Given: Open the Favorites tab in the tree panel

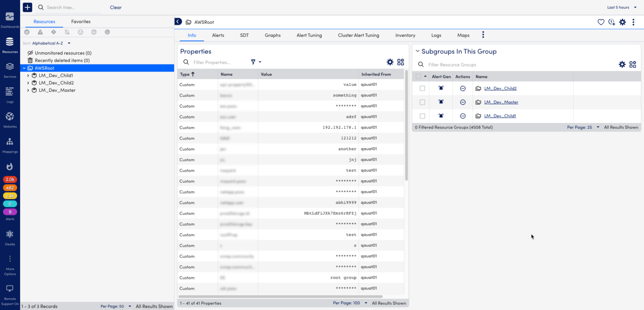Looking at the screenshot, I should click(80, 21).
